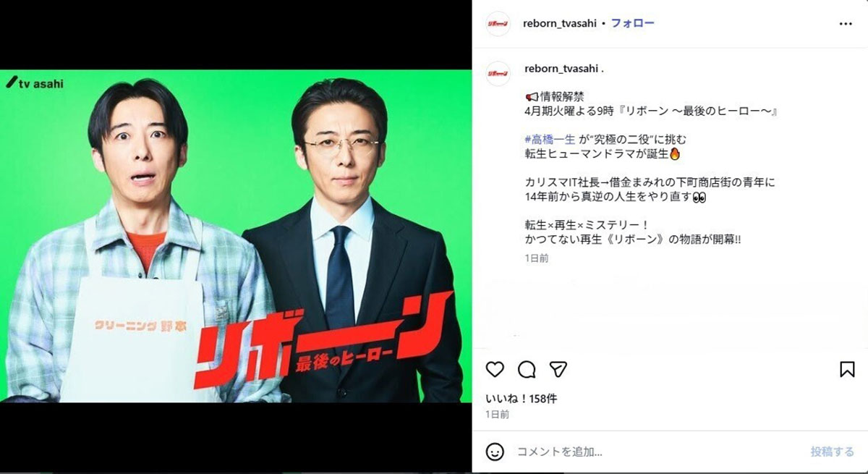Open reborn_tvasahi username in the caption
The height and width of the screenshot is (474, 868).
tap(560, 69)
